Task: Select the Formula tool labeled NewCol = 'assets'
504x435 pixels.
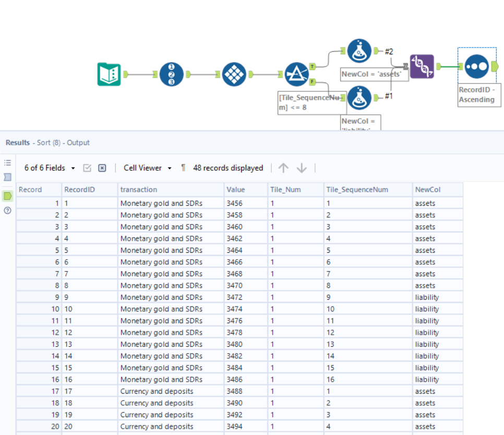Action: 359,51
